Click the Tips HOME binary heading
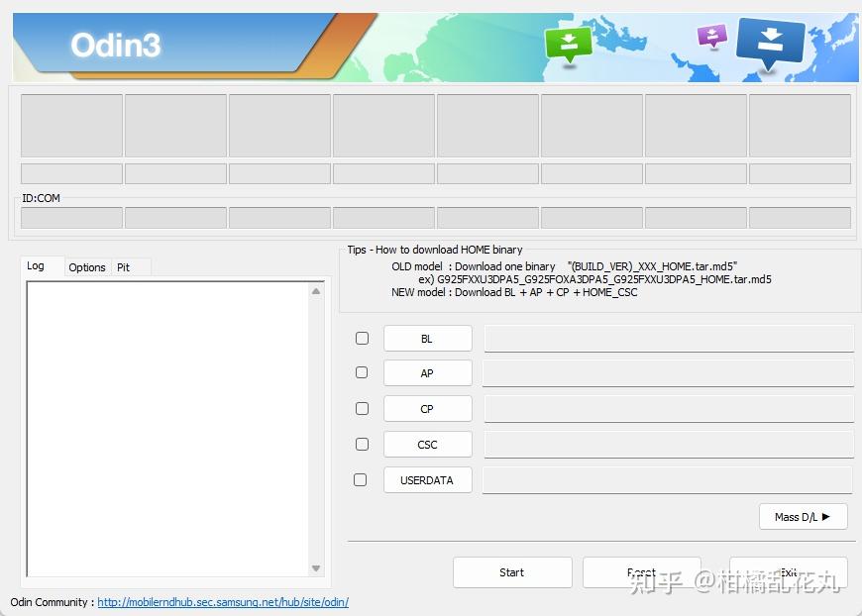Screen dimensions: 862x616 435,250
